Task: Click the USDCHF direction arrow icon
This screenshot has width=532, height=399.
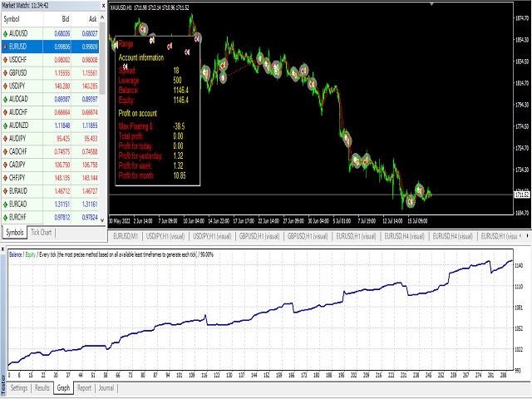Action: 7,60
